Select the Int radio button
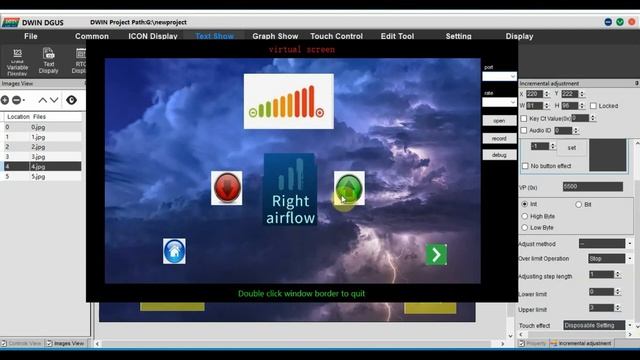The image size is (640, 360). pyautogui.click(x=525, y=204)
